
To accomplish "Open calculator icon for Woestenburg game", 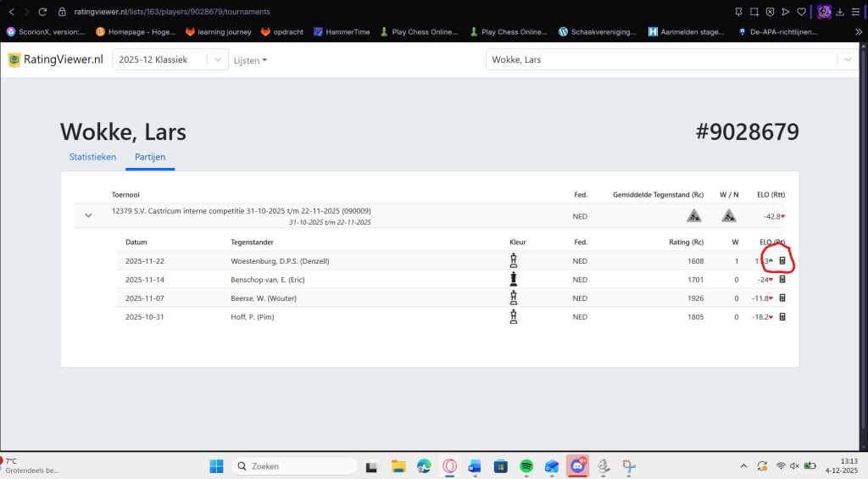I will [782, 261].
